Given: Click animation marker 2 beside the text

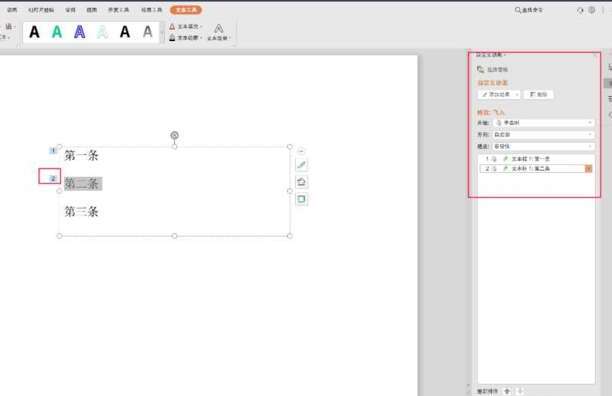Looking at the screenshot, I should 53,179.
